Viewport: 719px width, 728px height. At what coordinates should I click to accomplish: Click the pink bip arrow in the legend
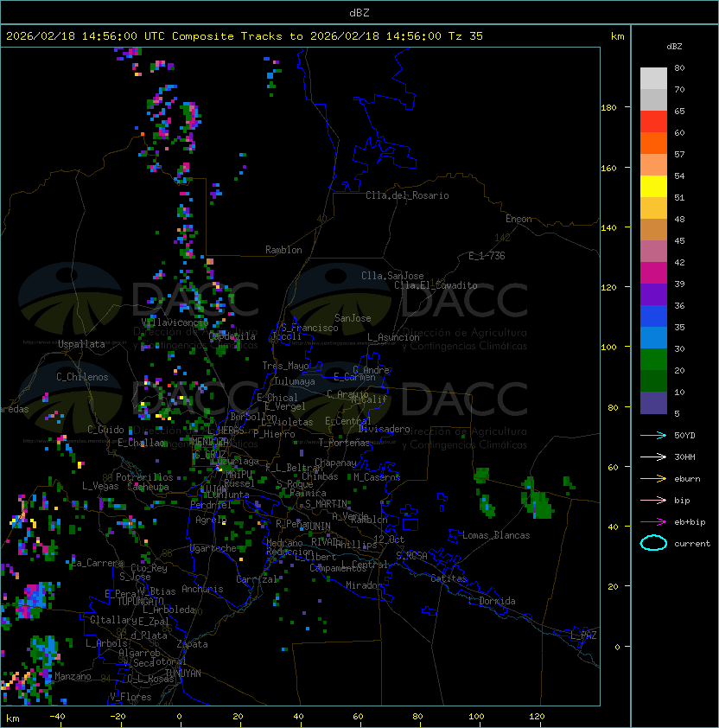(x=653, y=500)
